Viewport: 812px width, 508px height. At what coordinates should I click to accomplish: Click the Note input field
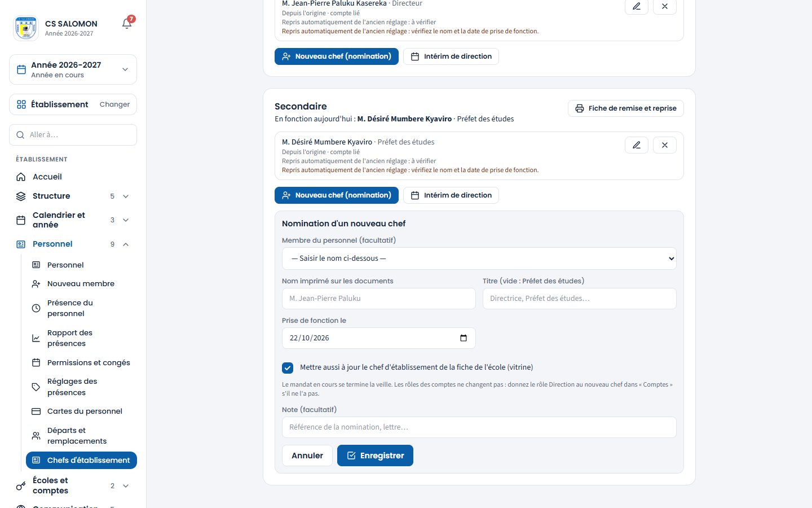(x=479, y=427)
